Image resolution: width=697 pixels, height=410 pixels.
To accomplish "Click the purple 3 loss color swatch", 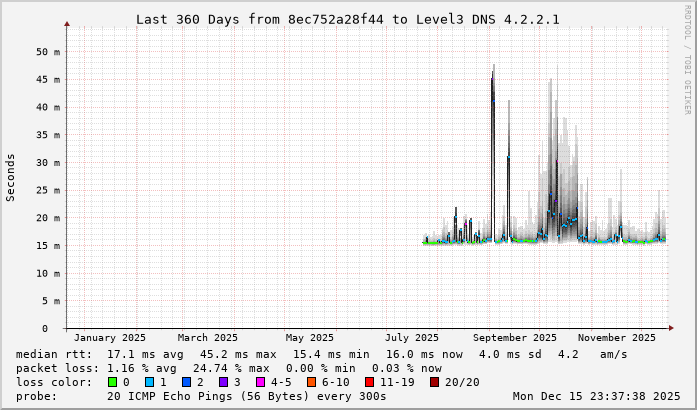I will [x=224, y=382].
